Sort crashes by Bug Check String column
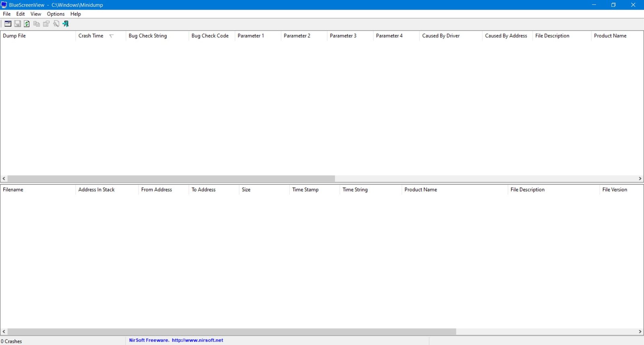The height and width of the screenshot is (345, 644). [x=148, y=36]
